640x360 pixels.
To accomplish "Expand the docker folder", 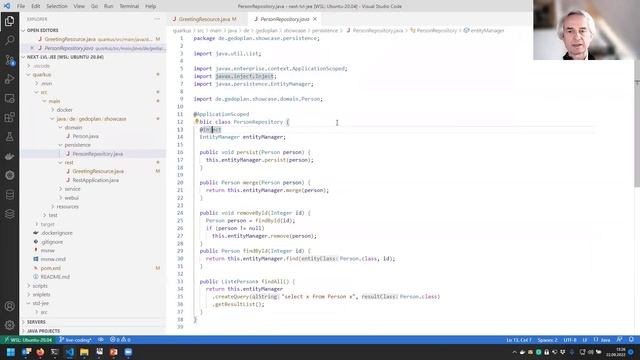I will 64,110.
